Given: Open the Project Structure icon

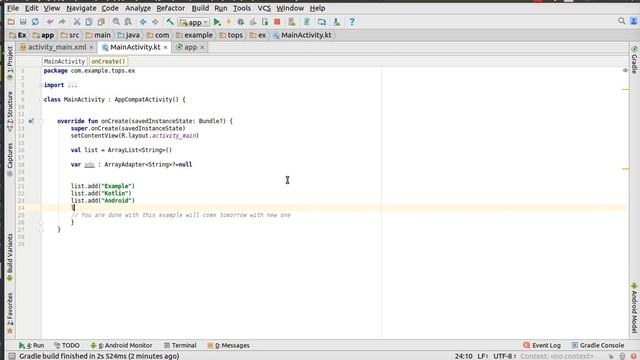Looking at the screenshot, I should [x=322, y=22].
